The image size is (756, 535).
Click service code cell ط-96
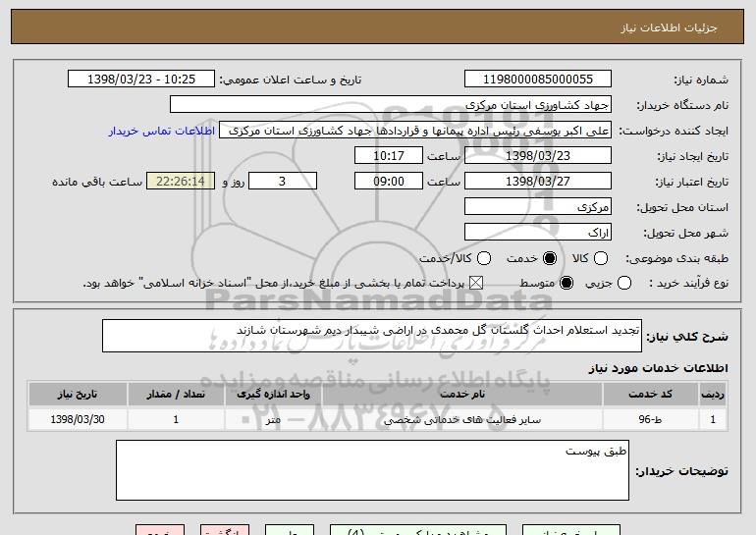coord(650,419)
